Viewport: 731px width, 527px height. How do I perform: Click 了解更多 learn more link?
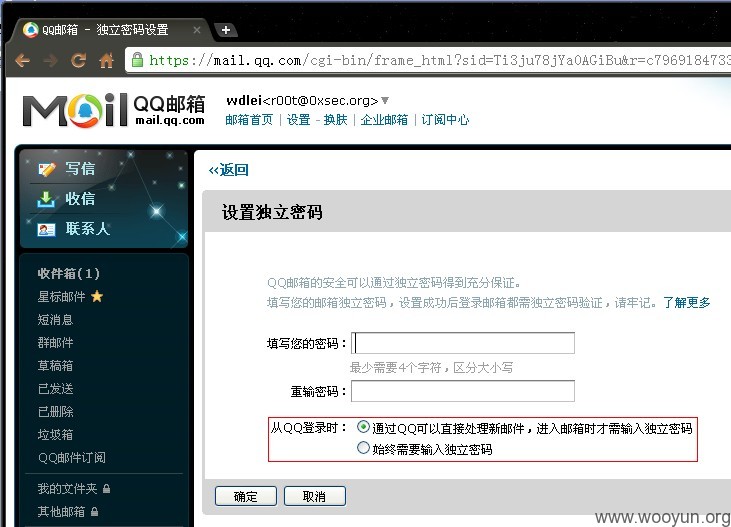[687, 303]
